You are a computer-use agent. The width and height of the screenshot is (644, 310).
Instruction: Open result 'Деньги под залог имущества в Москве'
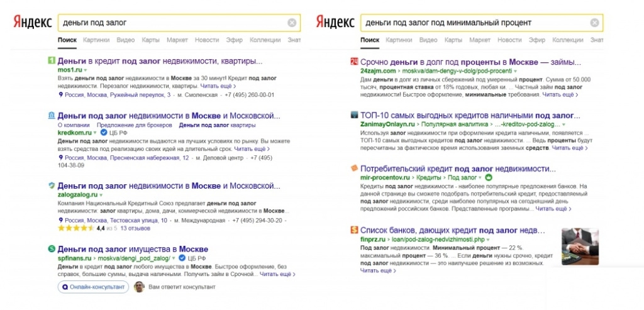(133, 249)
